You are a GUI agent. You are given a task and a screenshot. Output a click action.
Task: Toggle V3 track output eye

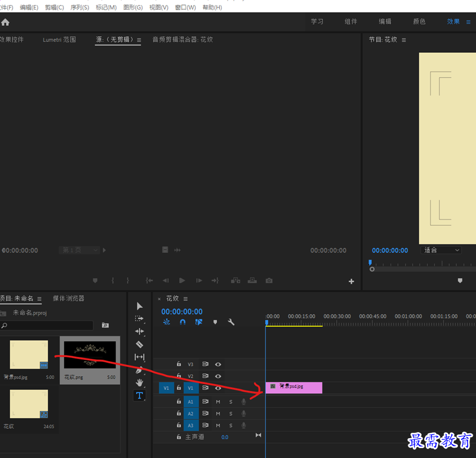(218, 365)
